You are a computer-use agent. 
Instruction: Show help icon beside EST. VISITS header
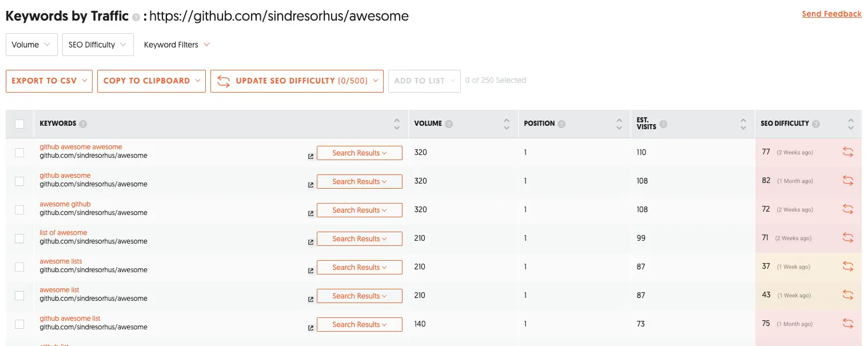pyautogui.click(x=663, y=124)
